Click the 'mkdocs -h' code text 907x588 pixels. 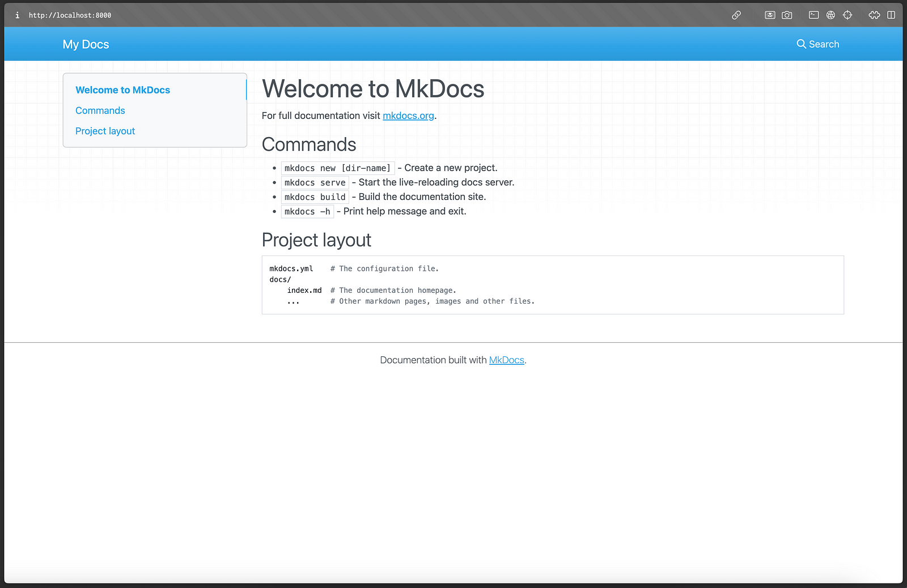[x=307, y=211]
